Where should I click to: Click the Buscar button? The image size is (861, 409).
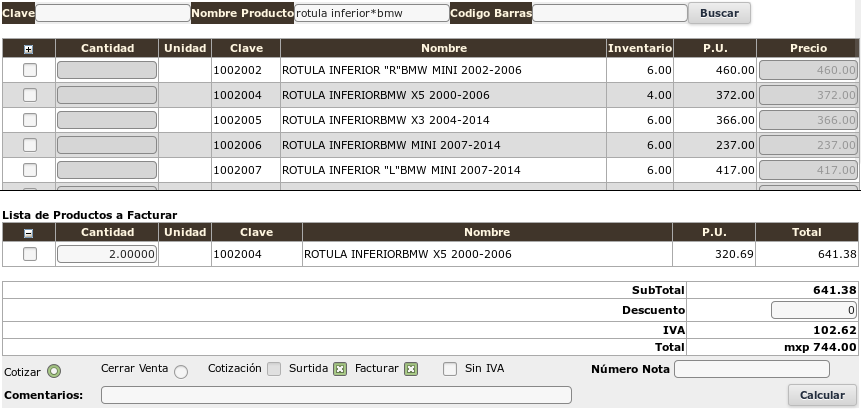click(x=719, y=13)
